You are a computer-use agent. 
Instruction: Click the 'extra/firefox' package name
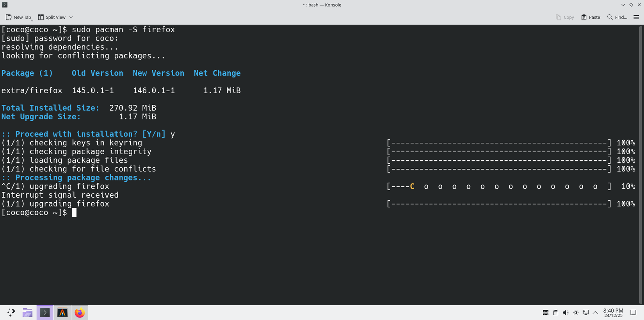pos(32,90)
